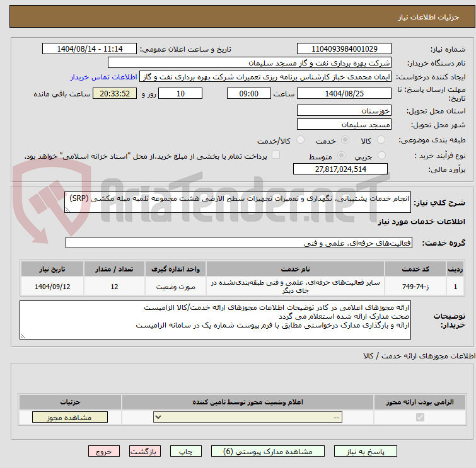Click اطلاعات خدمات مورد نیاز heading
This screenshot has height=468, width=476.
click(421, 222)
